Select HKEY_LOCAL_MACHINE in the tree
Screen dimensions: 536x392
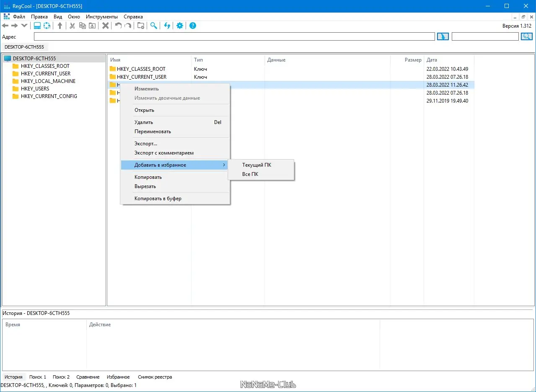[48, 81]
